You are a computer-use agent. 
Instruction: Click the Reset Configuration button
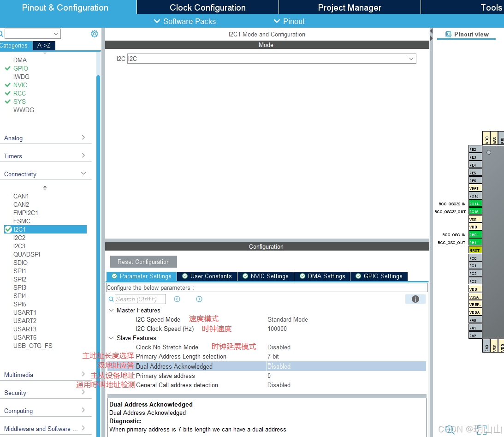click(143, 262)
